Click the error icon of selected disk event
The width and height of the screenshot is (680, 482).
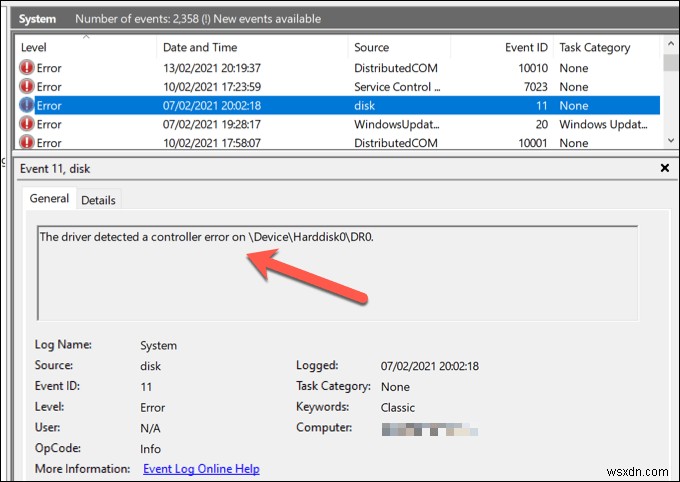[27, 105]
